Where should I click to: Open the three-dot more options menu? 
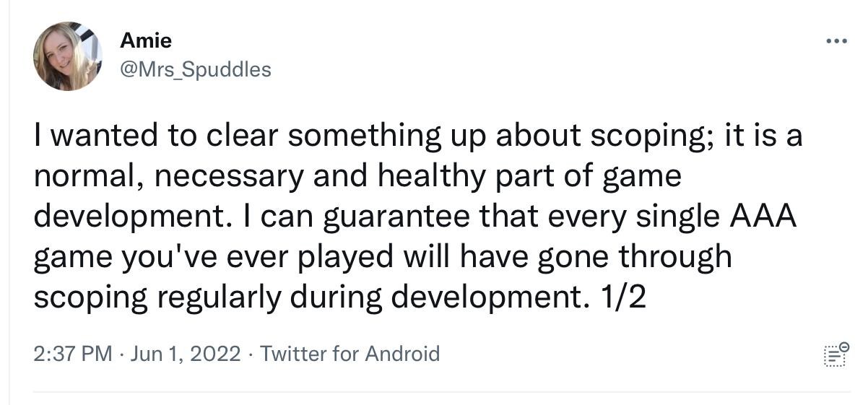pyautogui.click(x=836, y=41)
